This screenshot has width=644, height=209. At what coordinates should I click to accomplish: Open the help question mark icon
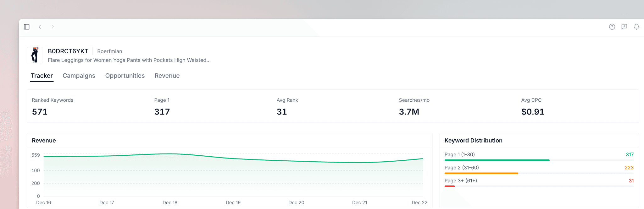612,27
